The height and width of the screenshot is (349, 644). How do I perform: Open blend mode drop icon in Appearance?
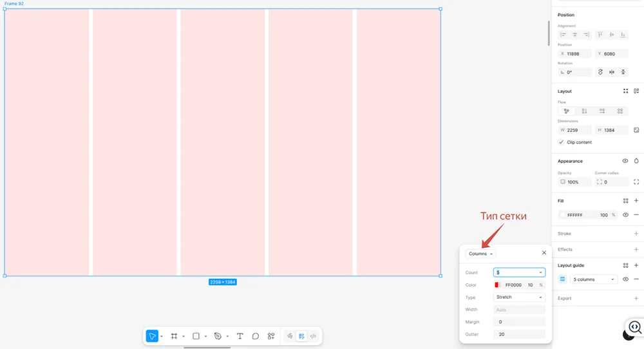tap(636, 161)
